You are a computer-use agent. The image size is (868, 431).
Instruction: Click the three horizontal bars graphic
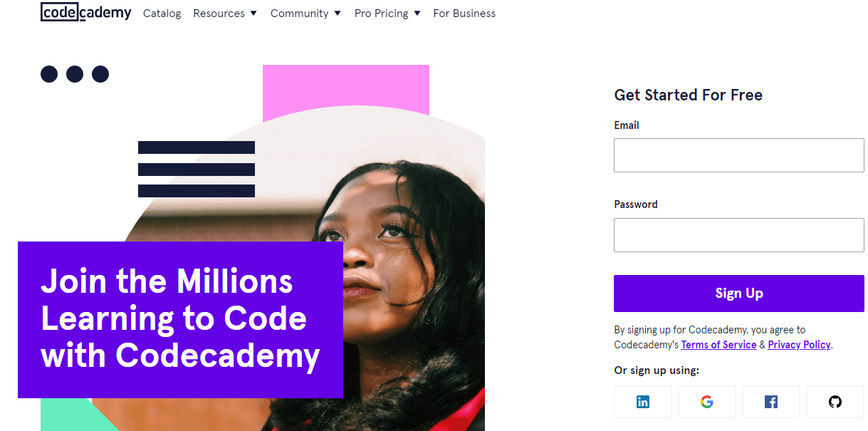coord(196,169)
